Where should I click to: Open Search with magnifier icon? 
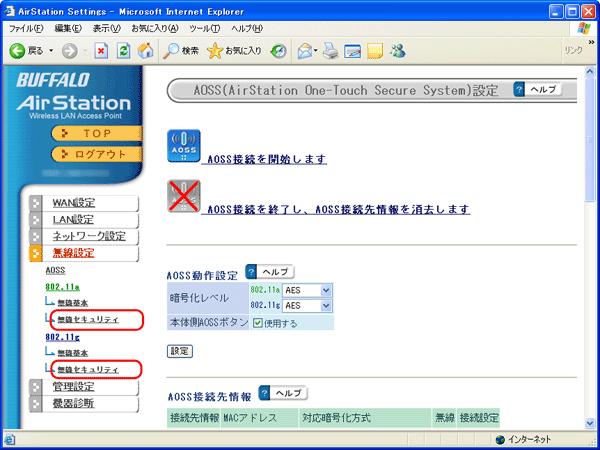point(171,51)
